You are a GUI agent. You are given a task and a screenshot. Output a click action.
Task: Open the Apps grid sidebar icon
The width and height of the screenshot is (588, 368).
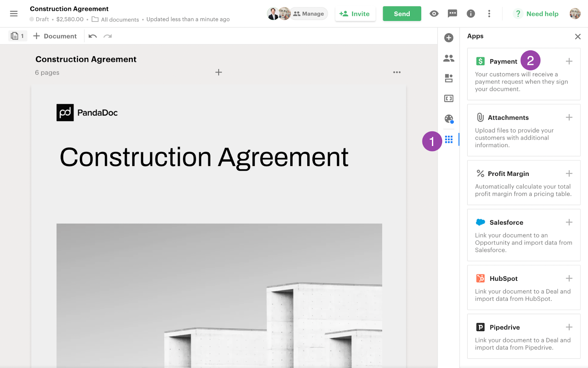coord(449,139)
